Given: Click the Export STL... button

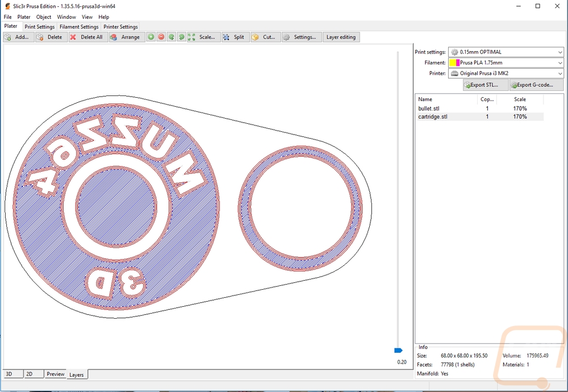Looking at the screenshot, I should click(485, 85).
